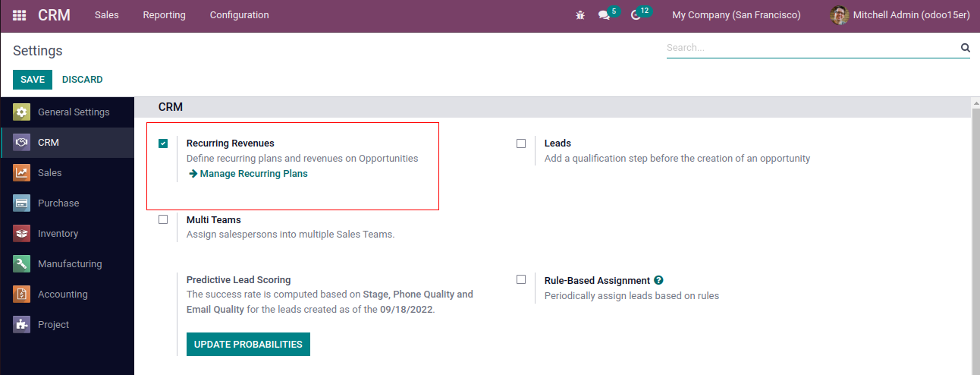This screenshot has width=980, height=375.
Task: Open the activities clock icon
Action: [x=636, y=15]
